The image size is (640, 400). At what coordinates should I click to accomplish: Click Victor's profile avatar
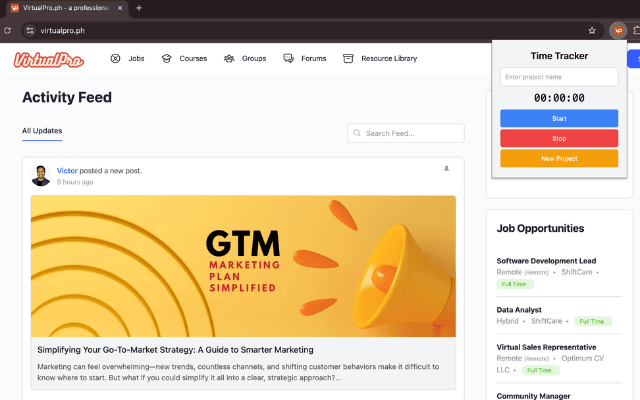(x=41, y=175)
